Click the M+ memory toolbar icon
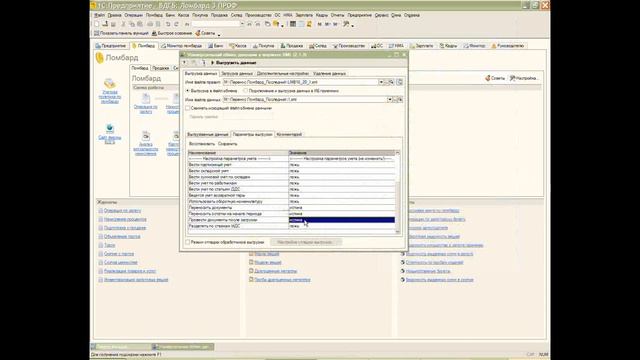 click(x=327, y=24)
